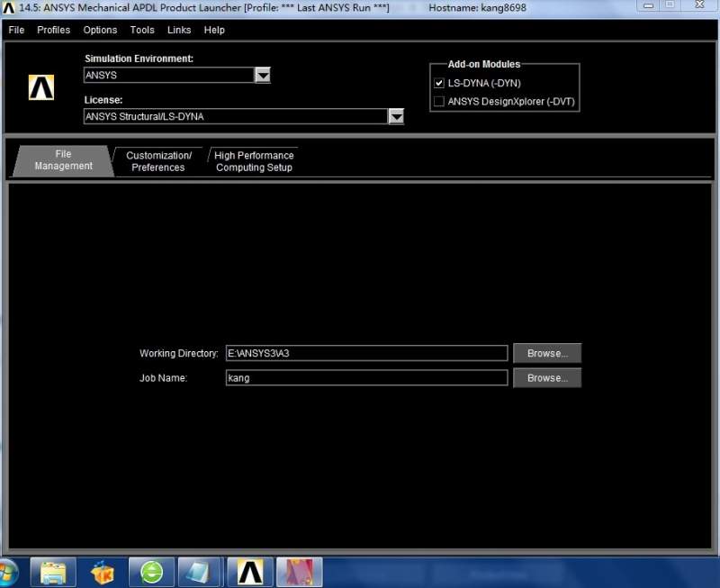The image size is (720, 588).
Task: Click the Working Directory input field
Action: (x=367, y=353)
